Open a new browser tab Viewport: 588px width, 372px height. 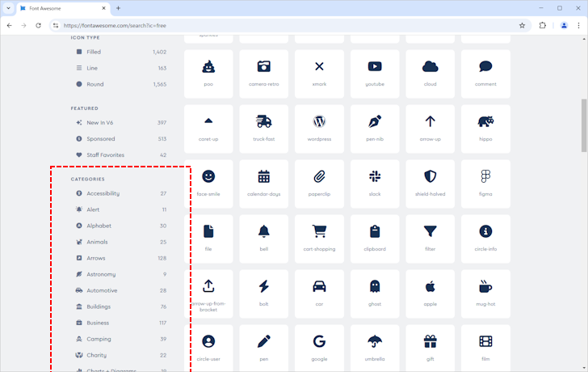[x=118, y=8]
